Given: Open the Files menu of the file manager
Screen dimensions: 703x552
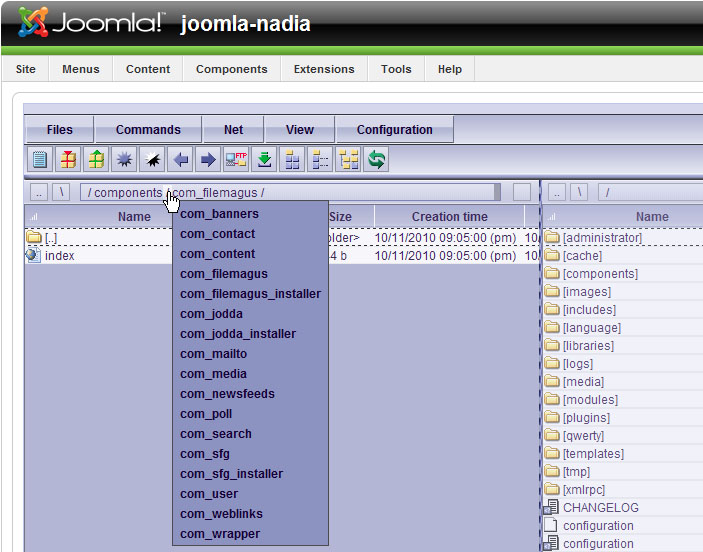Looking at the screenshot, I should click(60, 130).
